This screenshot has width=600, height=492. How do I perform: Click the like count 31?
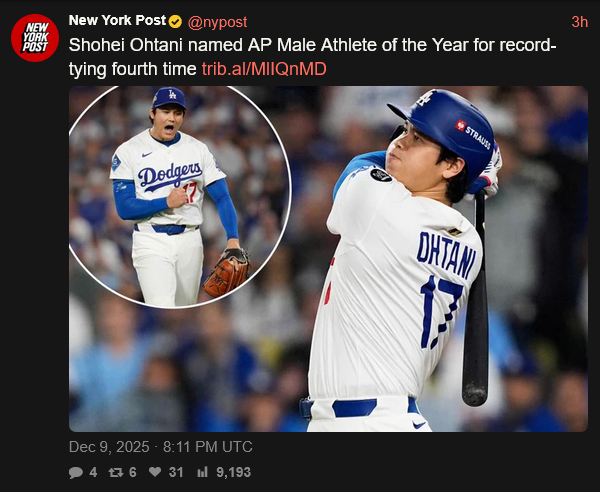click(x=175, y=472)
